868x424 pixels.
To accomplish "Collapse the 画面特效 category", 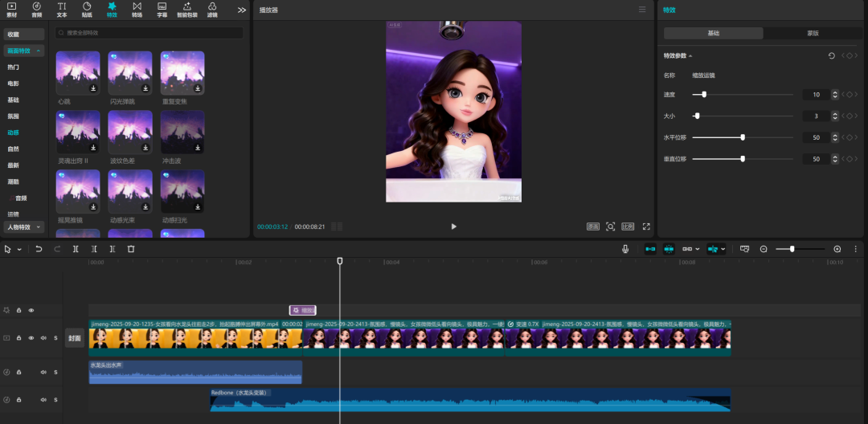I will pos(39,51).
